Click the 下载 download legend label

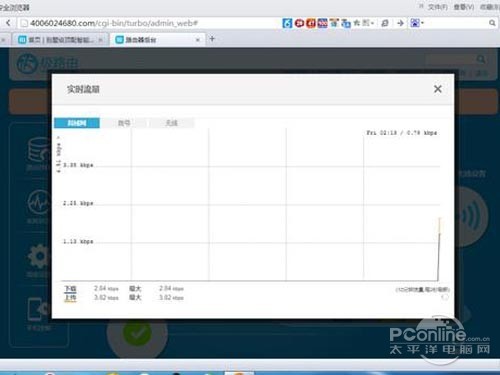click(70, 289)
